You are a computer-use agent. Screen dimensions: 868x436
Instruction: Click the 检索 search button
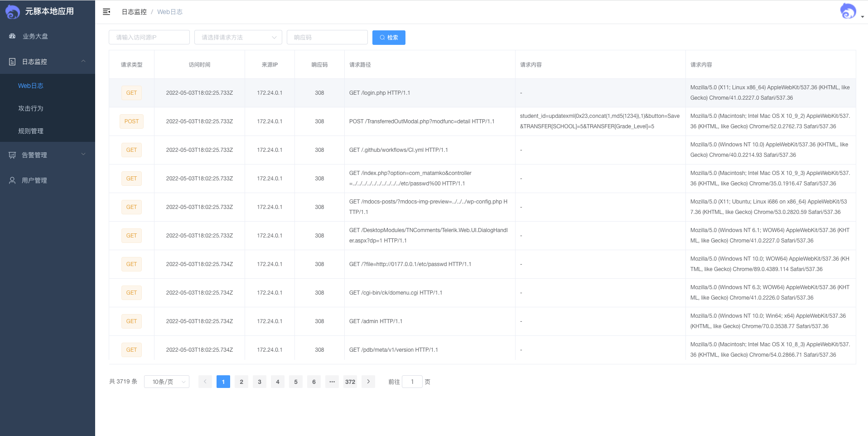point(389,38)
